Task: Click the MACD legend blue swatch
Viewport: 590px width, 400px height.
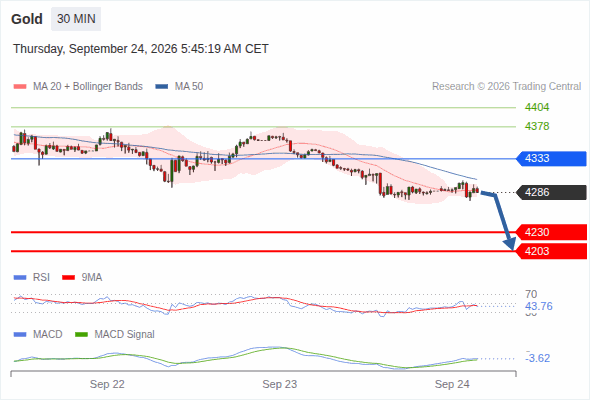Action: pos(20,335)
